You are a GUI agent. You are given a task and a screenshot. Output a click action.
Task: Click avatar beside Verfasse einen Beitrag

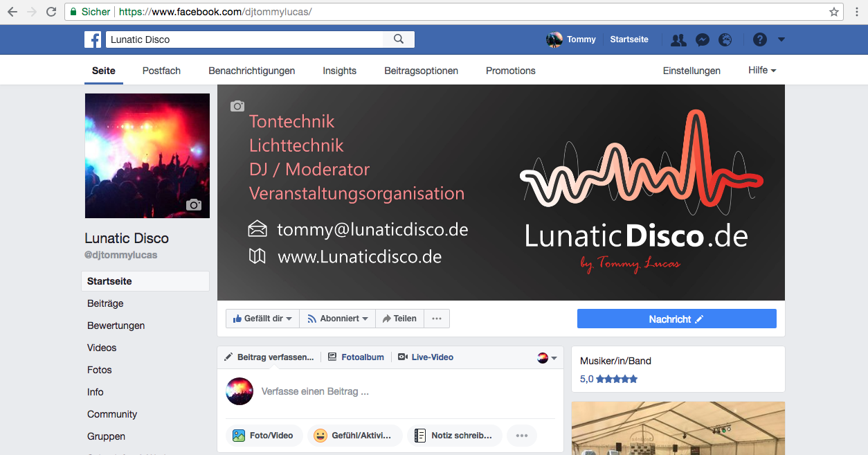239,391
